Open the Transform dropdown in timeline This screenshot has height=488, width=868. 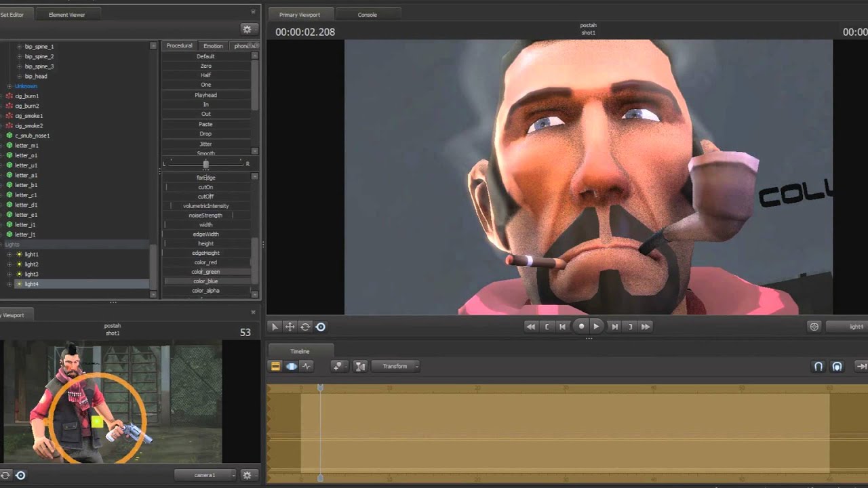(x=396, y=366)
